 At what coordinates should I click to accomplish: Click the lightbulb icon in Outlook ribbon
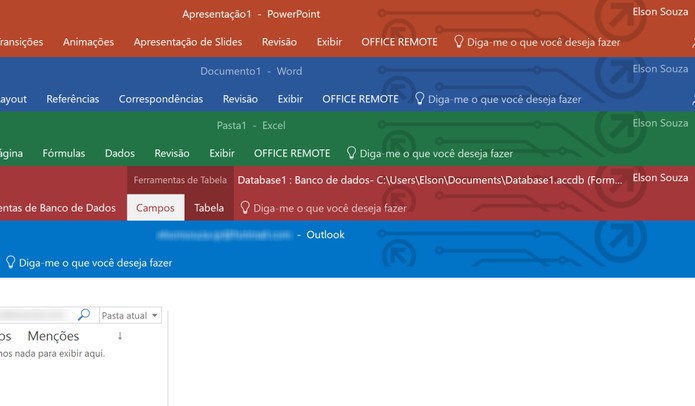point(10,262)
